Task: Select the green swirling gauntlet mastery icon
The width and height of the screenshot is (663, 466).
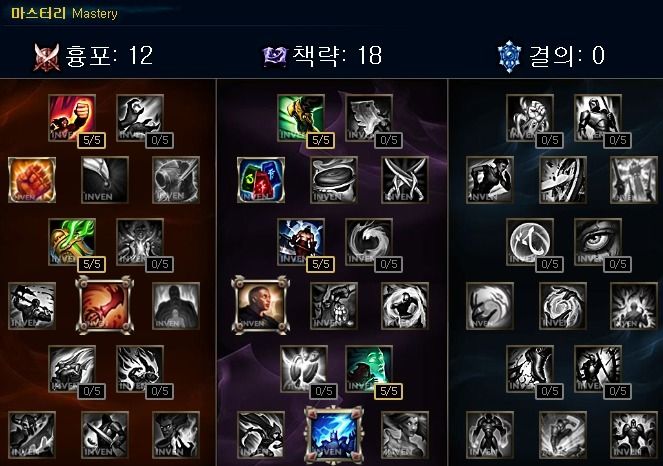Action: 72,241
